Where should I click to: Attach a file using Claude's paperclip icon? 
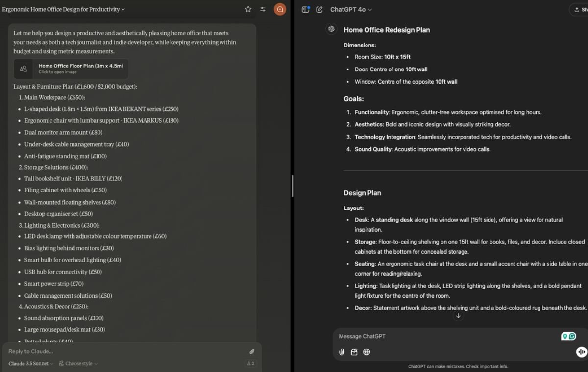tap(252, 351)
